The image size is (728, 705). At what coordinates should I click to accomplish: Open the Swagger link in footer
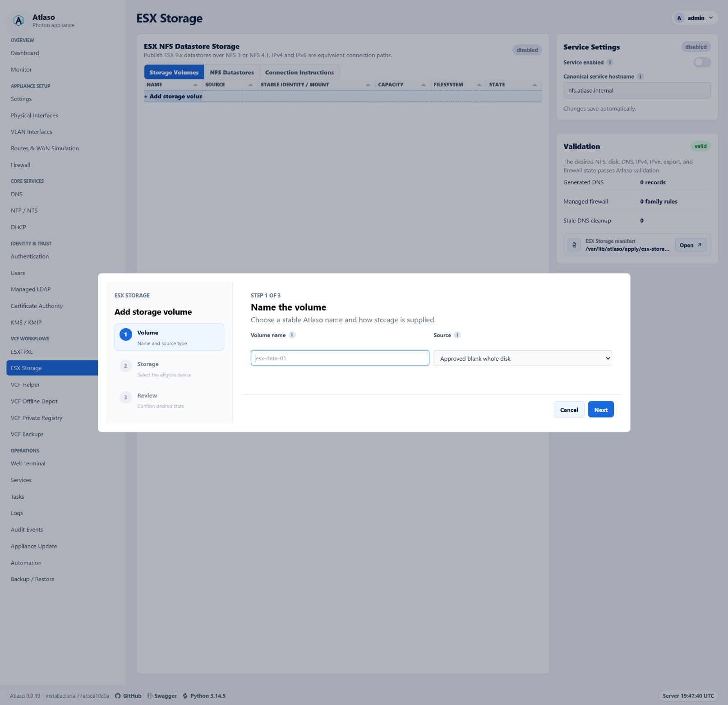(162, 696)
